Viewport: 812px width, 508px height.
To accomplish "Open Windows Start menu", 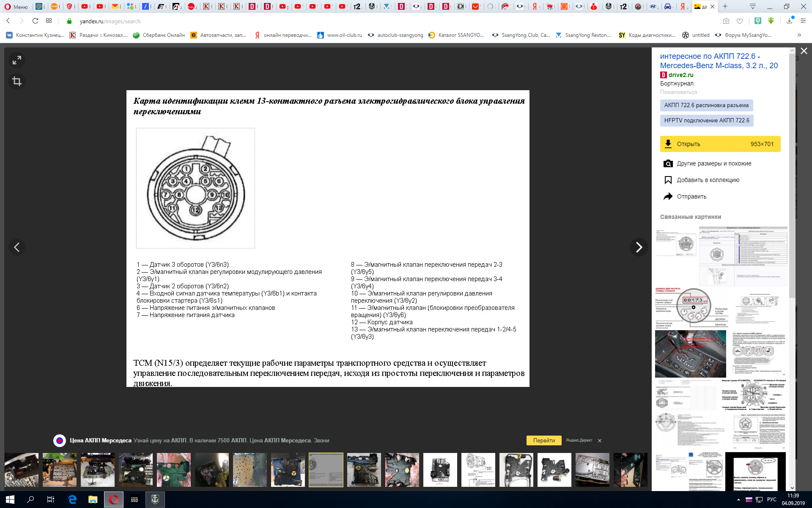I will tap(10, 500).
